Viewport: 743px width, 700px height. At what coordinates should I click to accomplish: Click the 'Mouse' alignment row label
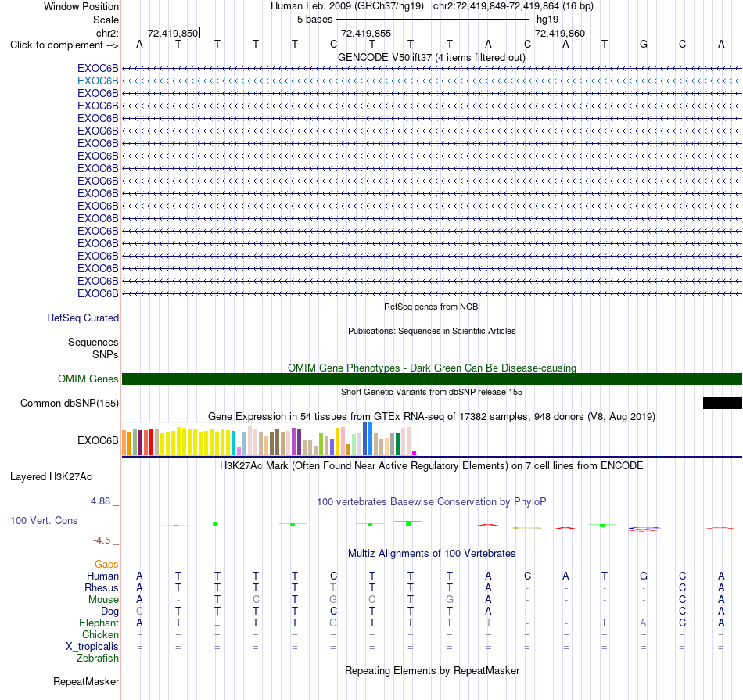103,600
